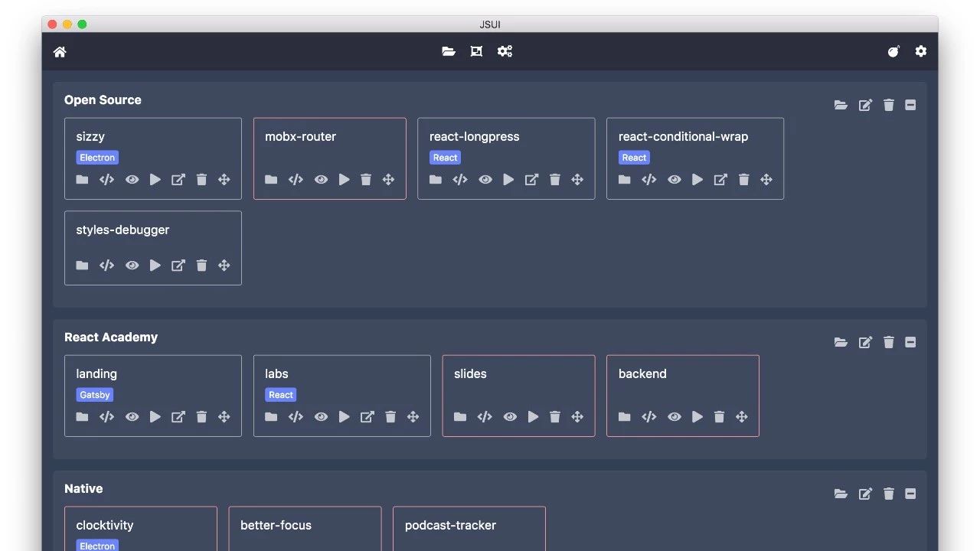Open folder for Native group
The image size is (980, 551).
point(841,494)
